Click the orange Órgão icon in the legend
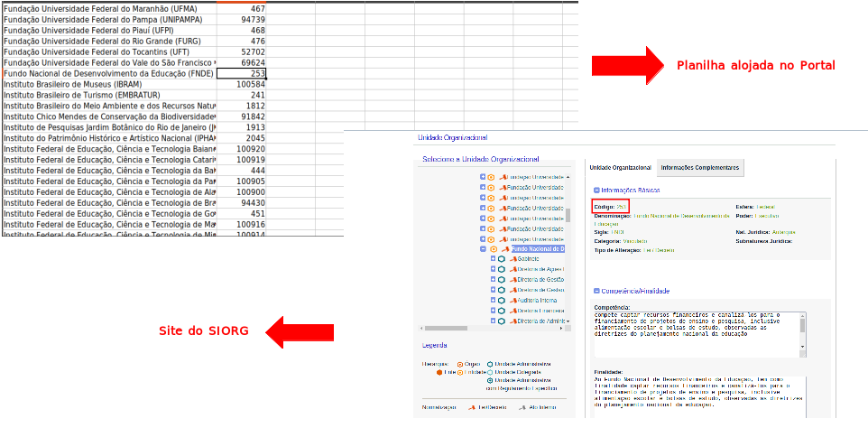Screen dimensions: 868x428 coord(460,364)
